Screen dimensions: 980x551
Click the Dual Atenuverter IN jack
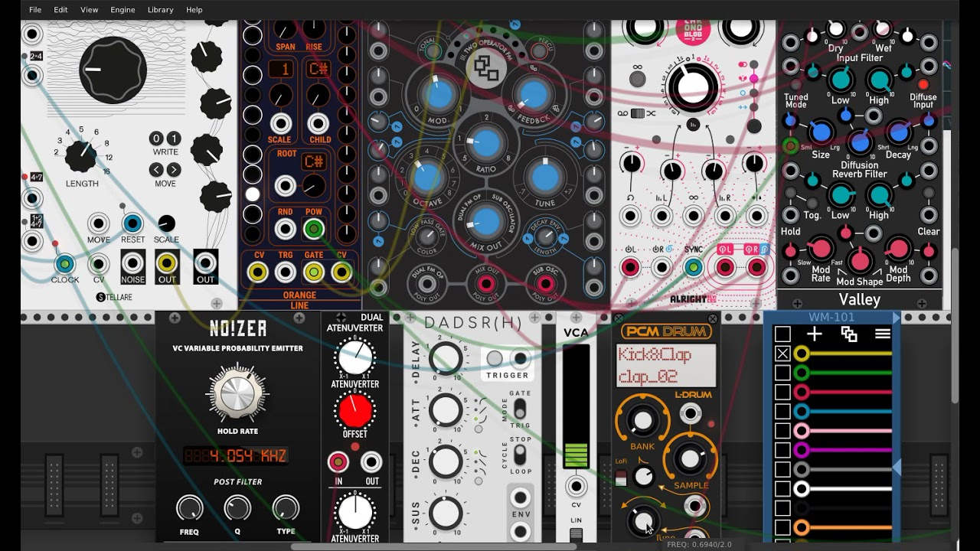click(338, 462)
